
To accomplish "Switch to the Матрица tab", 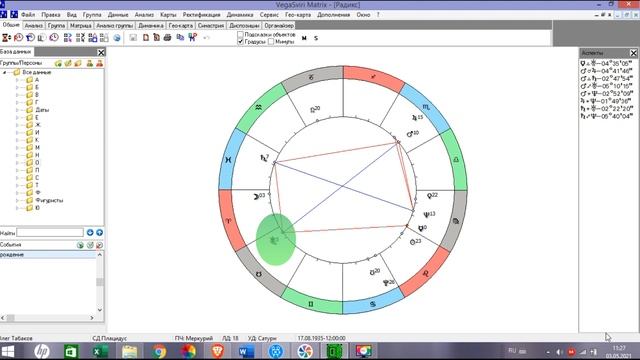I will click(x=80, y=25).
